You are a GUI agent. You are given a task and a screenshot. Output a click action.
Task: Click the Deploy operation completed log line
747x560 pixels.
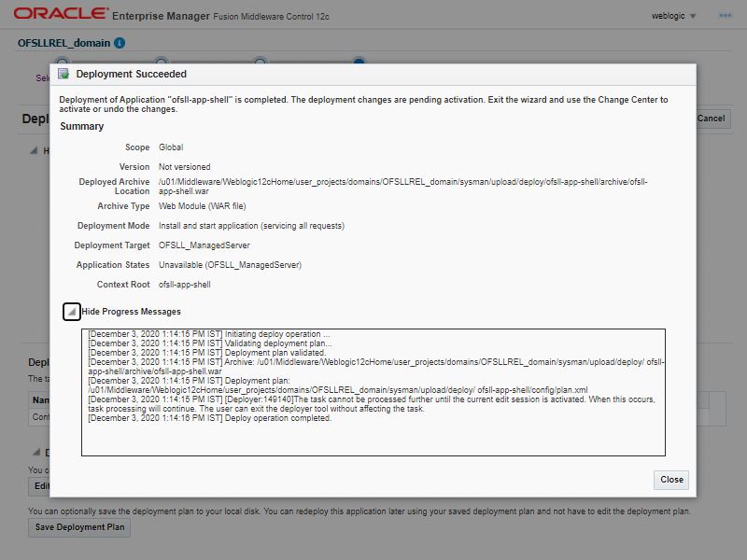tap(209, 418)
